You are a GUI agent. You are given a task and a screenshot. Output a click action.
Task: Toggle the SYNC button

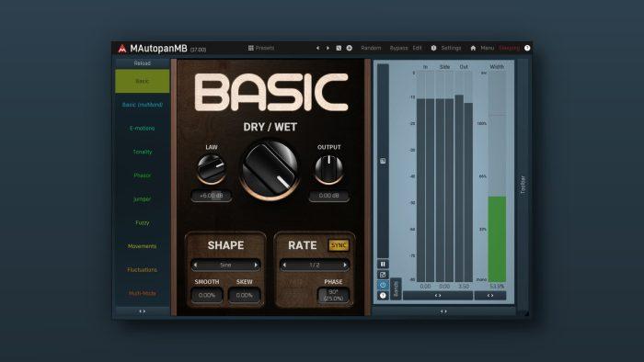[339, 245]
